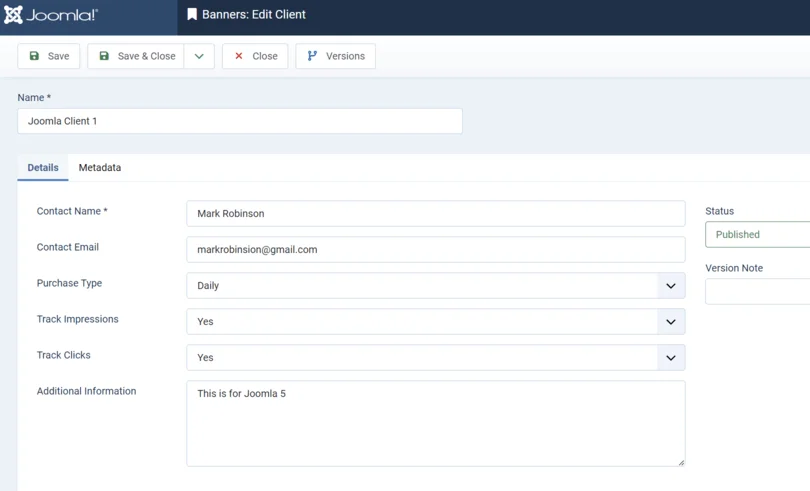Click the Version Note label

734,268
